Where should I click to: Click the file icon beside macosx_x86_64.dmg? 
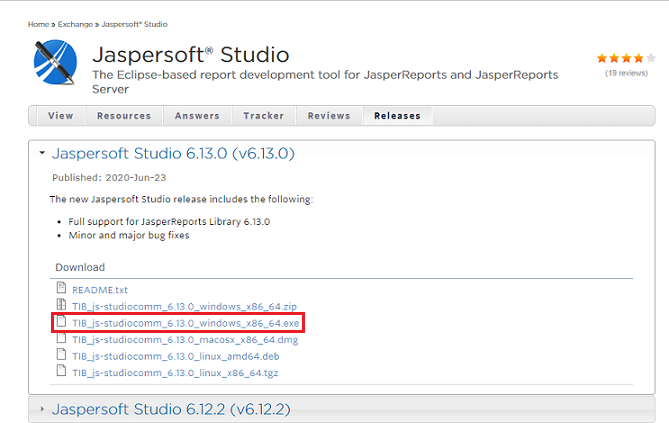pos(61,338)
